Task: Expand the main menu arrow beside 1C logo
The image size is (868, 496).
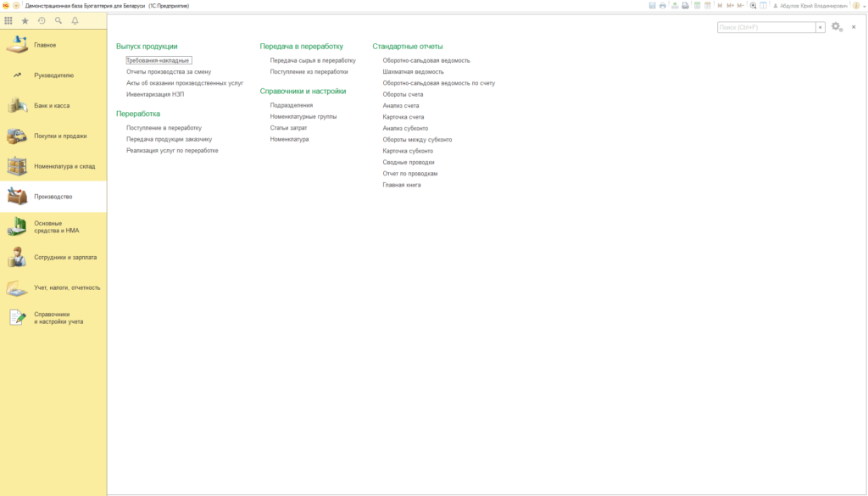Action: click(16, 6)
